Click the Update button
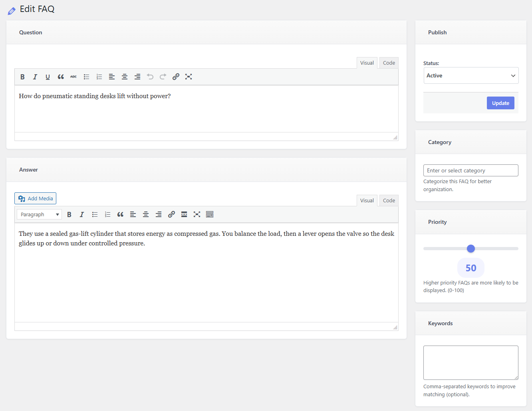This screenshot has height=411, width=532. click(x=500, y=103)
